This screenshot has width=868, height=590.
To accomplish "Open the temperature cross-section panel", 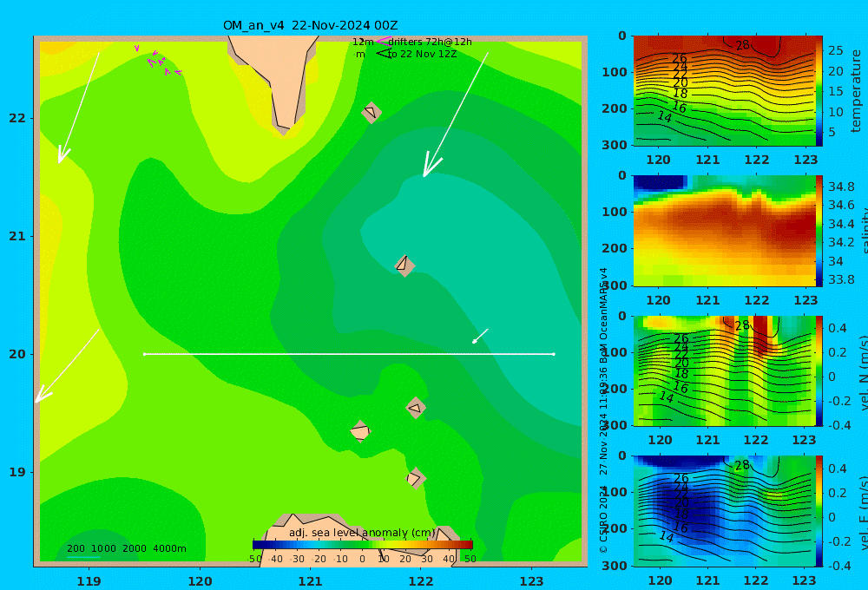I will click(x=724, y=91).
